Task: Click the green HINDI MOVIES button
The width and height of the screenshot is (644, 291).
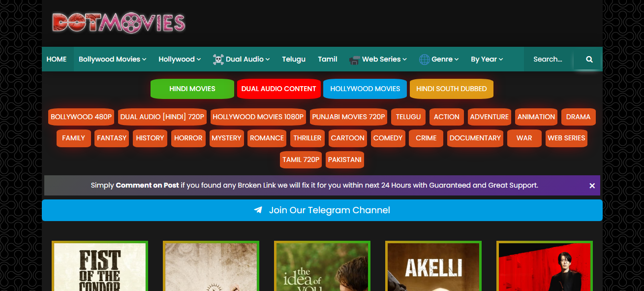Action: coord(192,89)
